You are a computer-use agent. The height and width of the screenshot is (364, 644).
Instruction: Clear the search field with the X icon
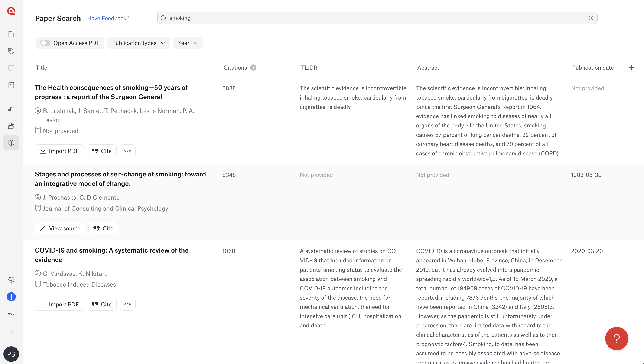pyautogui.click(x=591, y=18)
